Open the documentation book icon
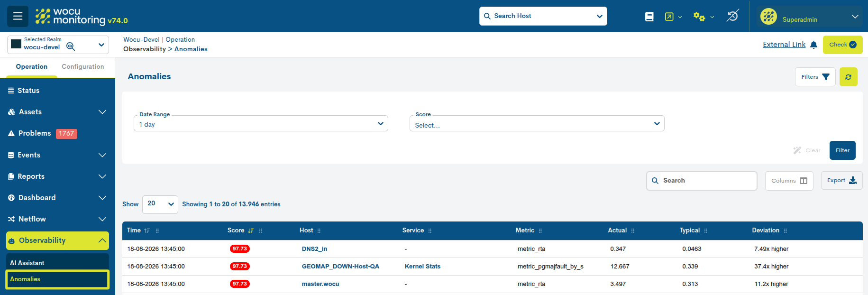The height and width of the screenshot is (295, 868). 649,17
